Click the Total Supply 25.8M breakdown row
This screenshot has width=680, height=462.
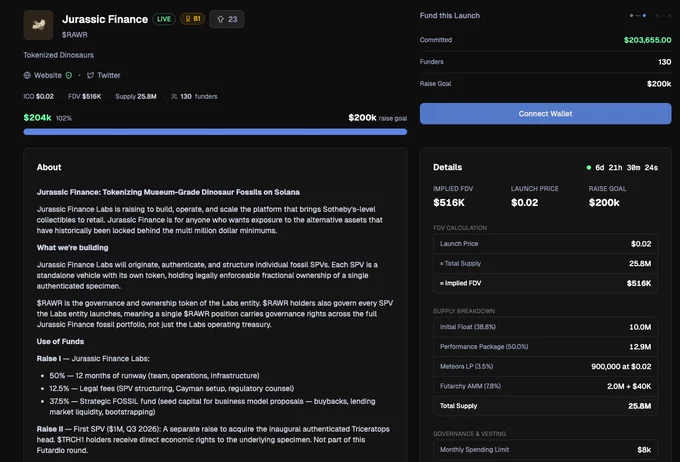point(545,406)
